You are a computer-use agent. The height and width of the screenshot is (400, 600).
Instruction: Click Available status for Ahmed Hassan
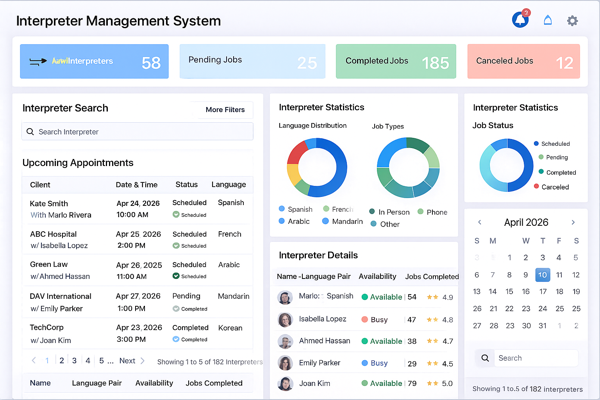click(x=382, y=341)
